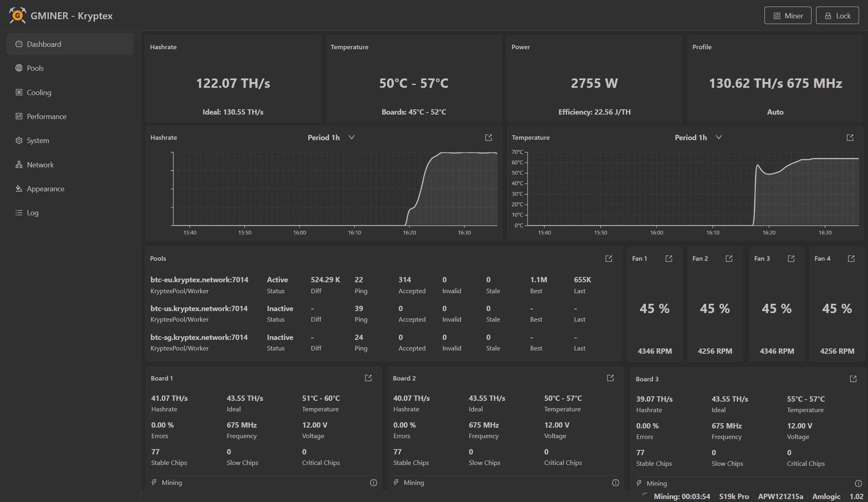Viewport: 868px width, 502px height.
Task: Open the Log page
Action: coord(32,213)
